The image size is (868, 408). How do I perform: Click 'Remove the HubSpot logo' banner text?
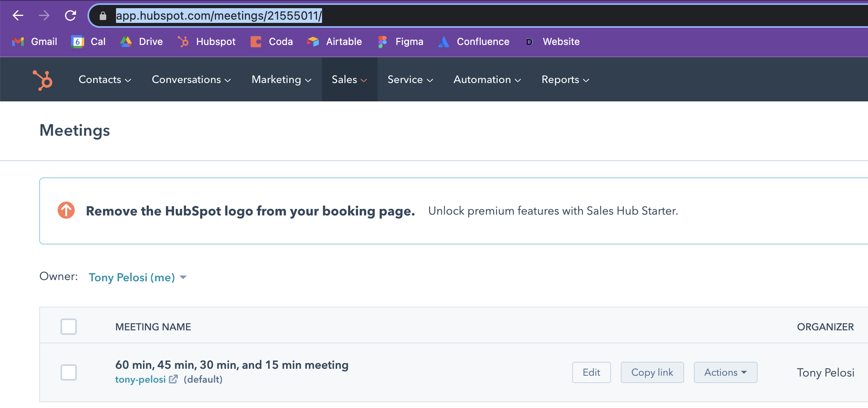coord(251,211)
